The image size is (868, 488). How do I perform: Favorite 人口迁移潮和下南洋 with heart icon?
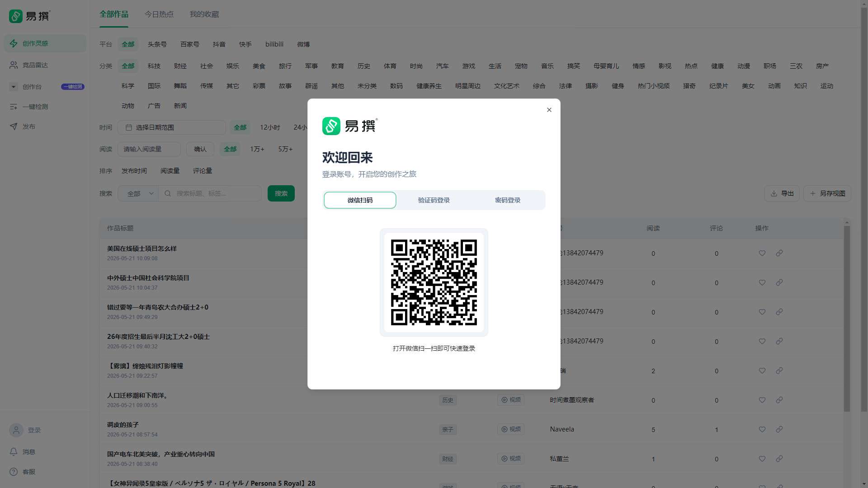tap(762, 400)
